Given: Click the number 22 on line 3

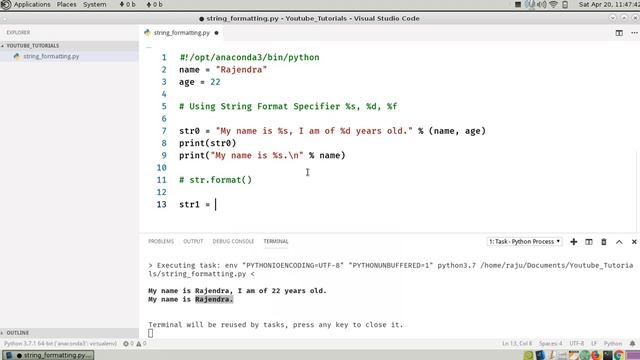Looking at the screenshot, I should (216, 82).
